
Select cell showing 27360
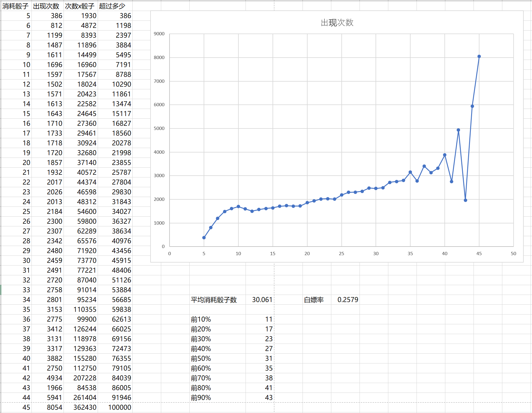coord(80,123)
